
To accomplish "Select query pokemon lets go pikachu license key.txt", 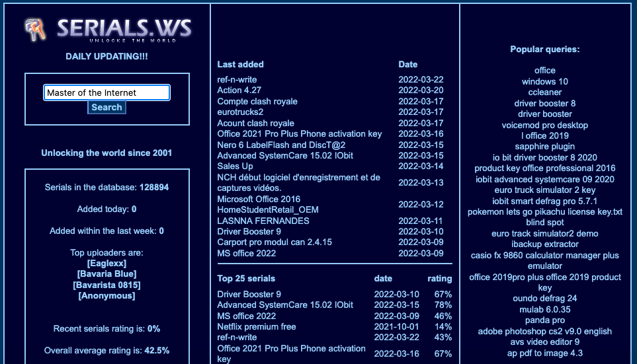I will pos(545,212).
